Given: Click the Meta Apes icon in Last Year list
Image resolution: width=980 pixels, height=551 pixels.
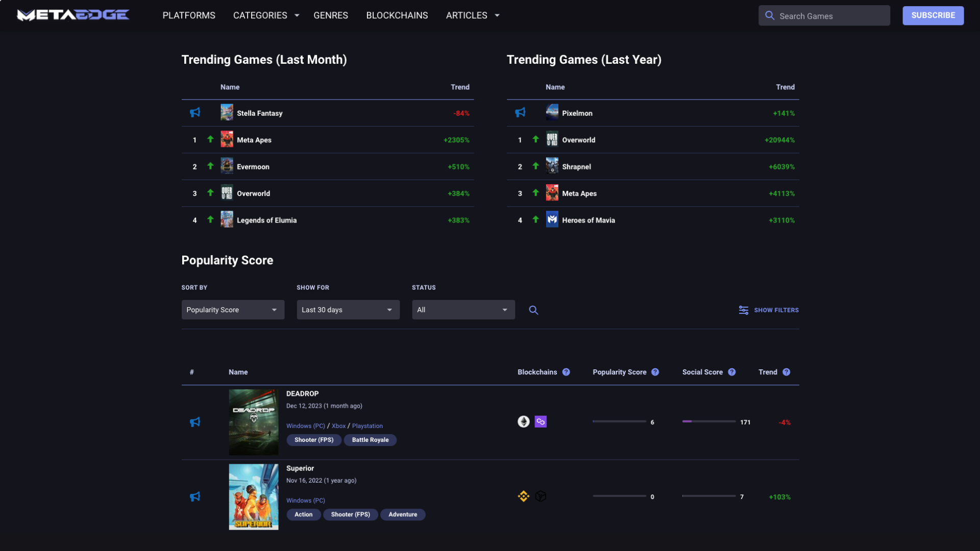Looking at the screenshot, I should pos(552,193).
